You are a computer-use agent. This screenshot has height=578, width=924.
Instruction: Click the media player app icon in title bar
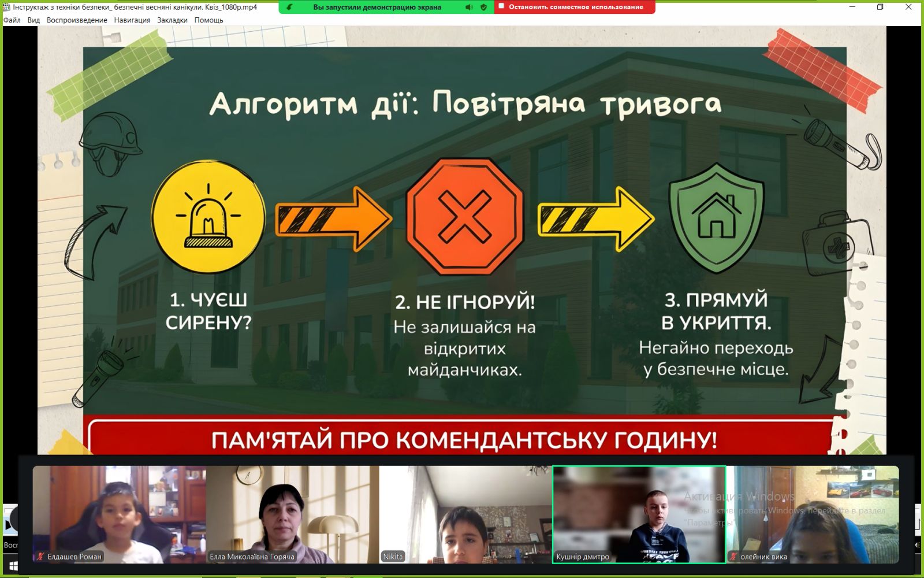[6, 7]
